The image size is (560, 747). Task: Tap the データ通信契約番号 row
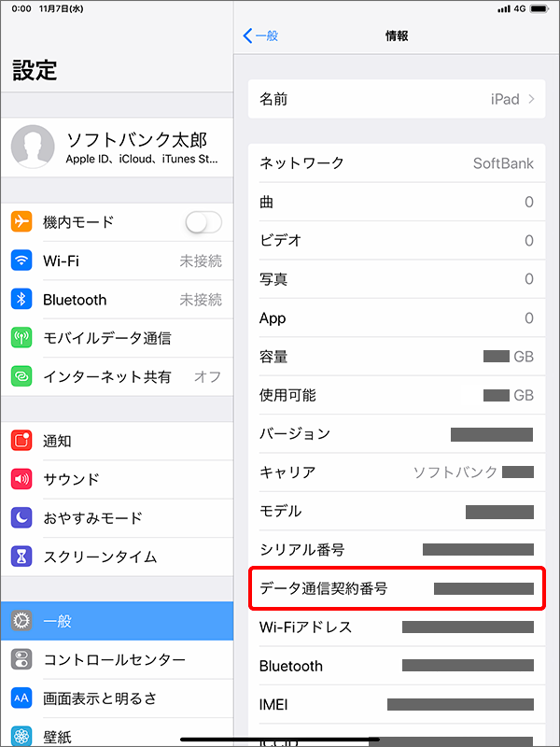pos(397,588)
